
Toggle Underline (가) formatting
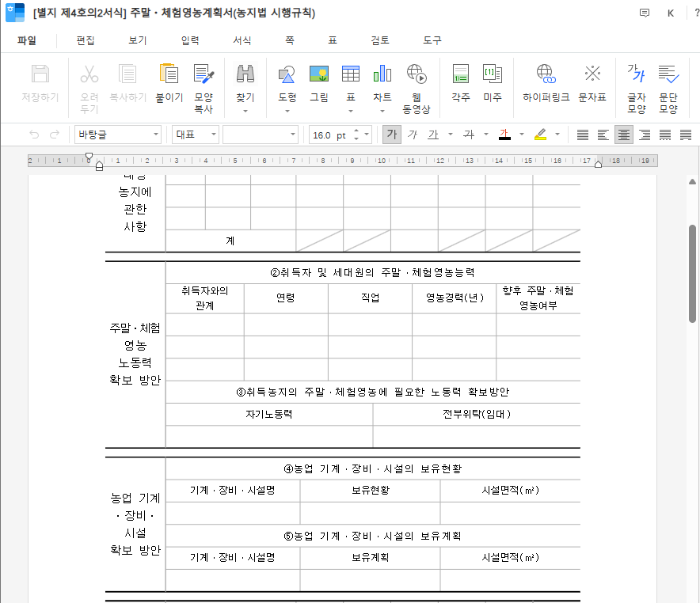(433, 135)
